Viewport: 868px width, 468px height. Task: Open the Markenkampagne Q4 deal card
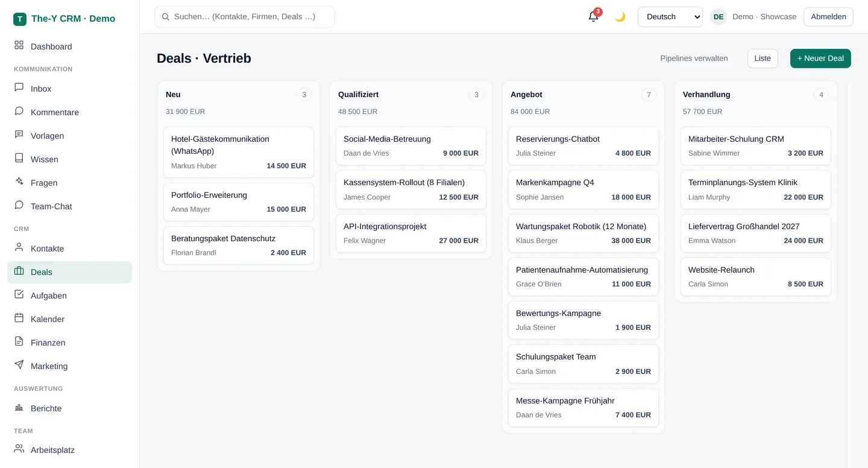pos(583,189)
